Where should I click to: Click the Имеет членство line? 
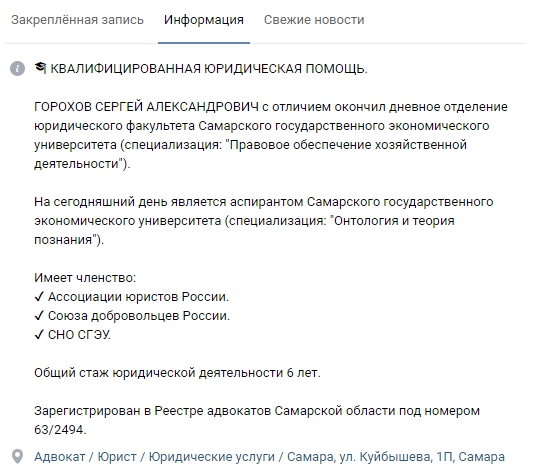(x=85, y=278)
